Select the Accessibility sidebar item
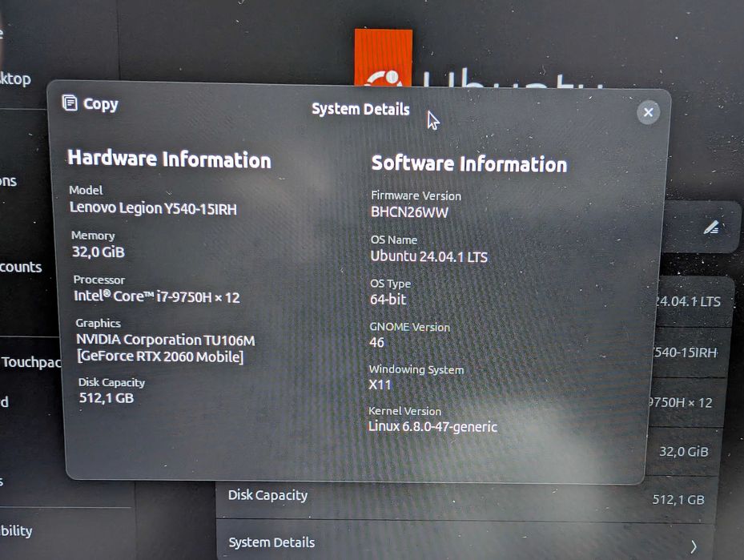This screenshot has height=560, width=744. [16, 530]
